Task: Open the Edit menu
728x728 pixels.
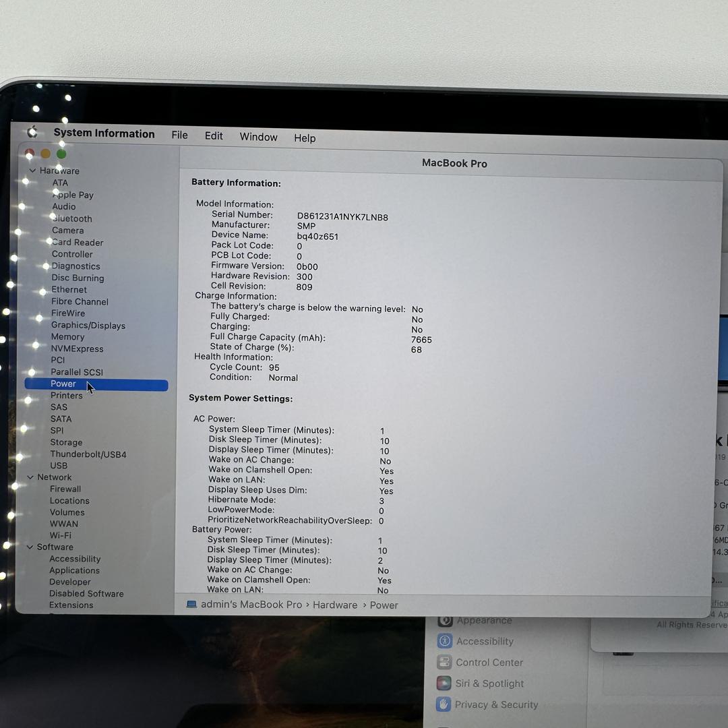Action: coord(214,136)
